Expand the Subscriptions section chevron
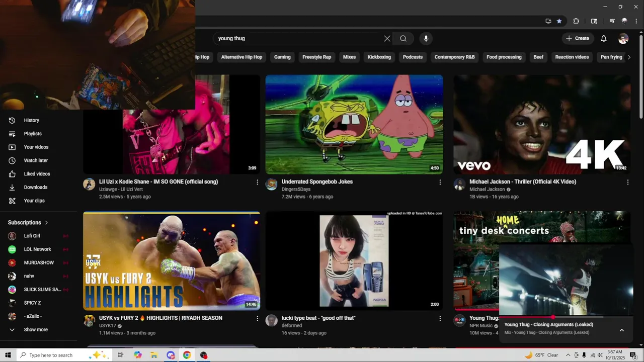The height and width of the screenshot is (362, 644). 46,223
